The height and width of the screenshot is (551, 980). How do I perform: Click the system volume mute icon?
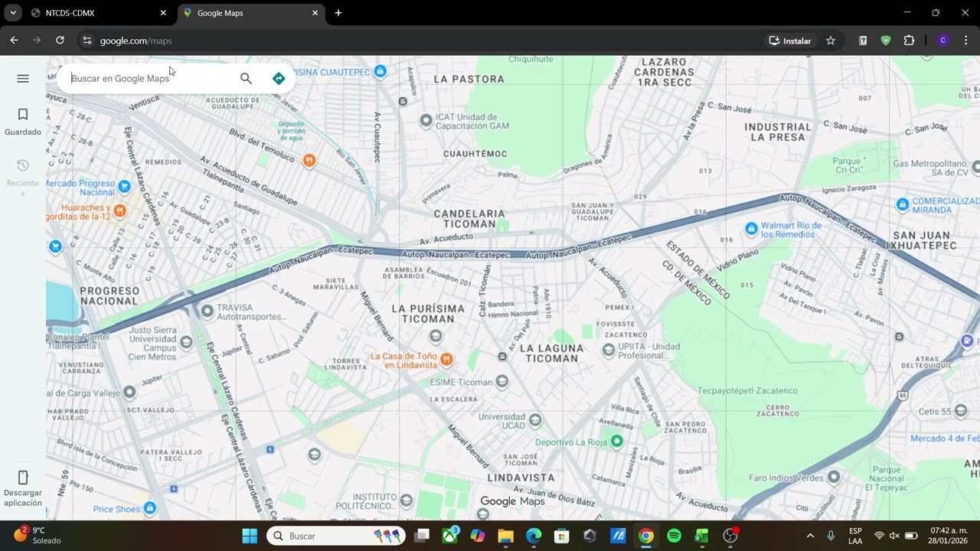(894, 536)
